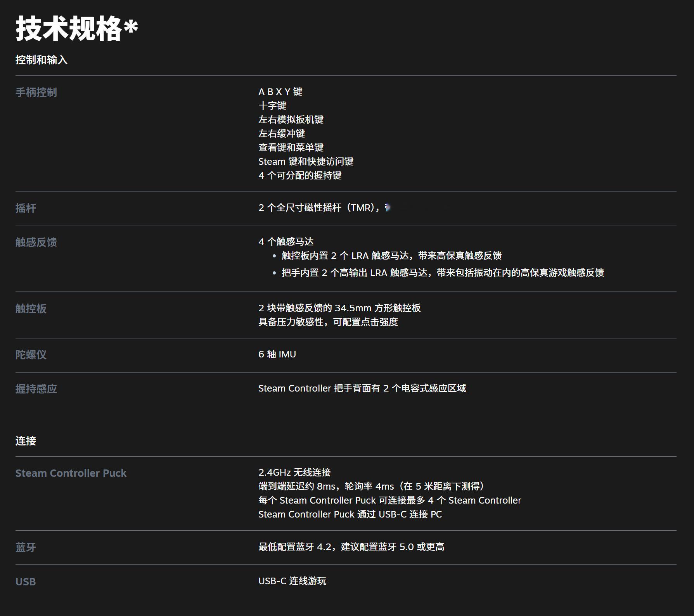Screen dimensions: 694x616
Task: Click the "Steam 键和快捷访问键" line
Action: [x=306, y=161]
